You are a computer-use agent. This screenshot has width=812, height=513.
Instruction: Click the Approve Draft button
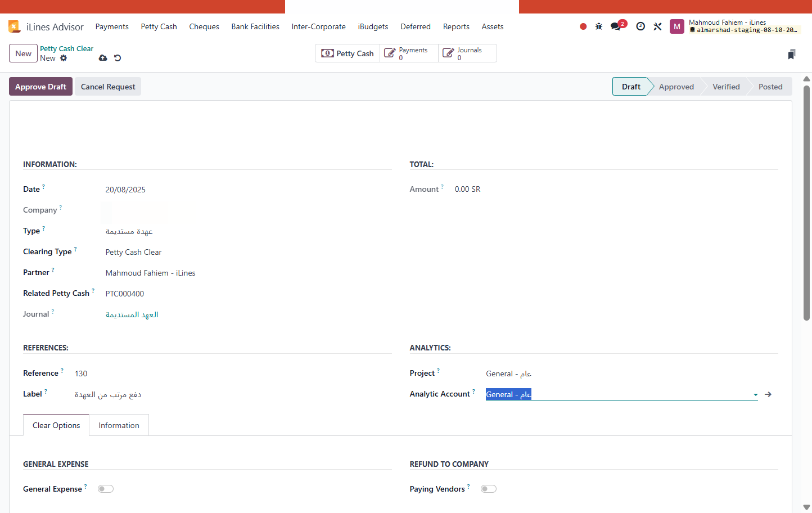[x=40, y=87]
